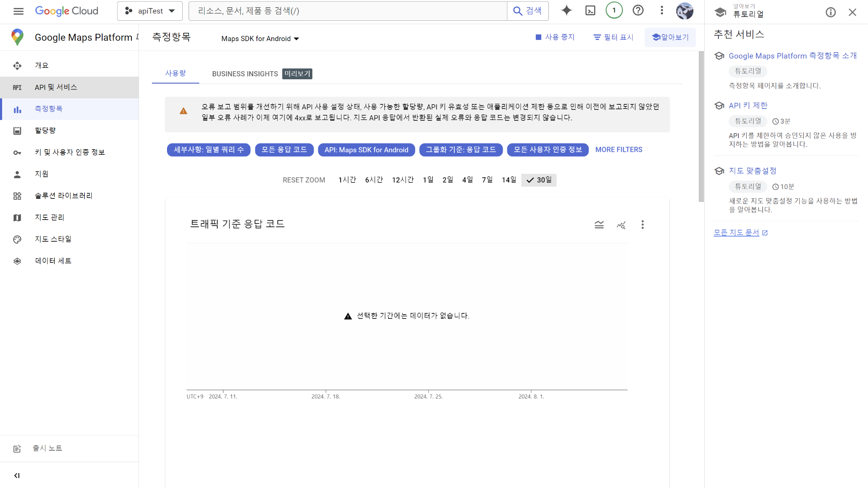Open the 모든 응답 코드 filter chip

coord(284,150)
